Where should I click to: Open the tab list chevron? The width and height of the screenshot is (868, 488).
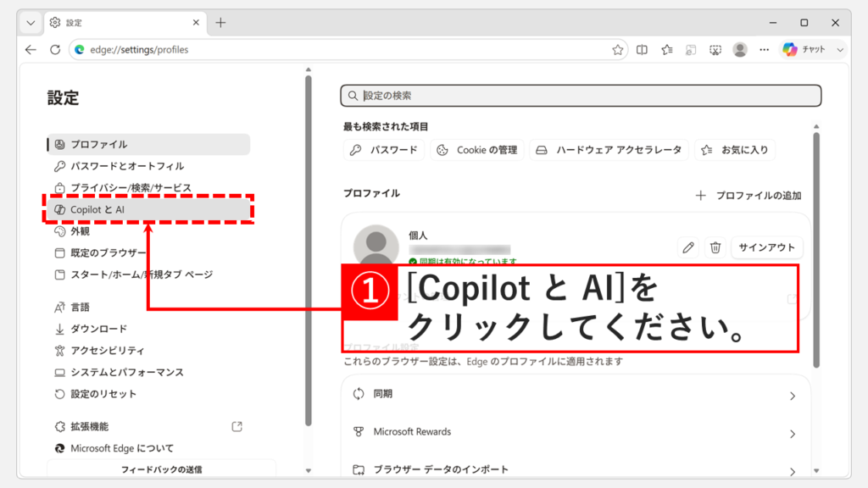31,23
